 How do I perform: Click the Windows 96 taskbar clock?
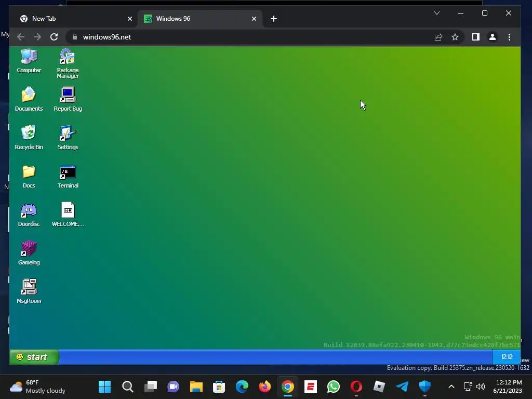click(506, 357)
